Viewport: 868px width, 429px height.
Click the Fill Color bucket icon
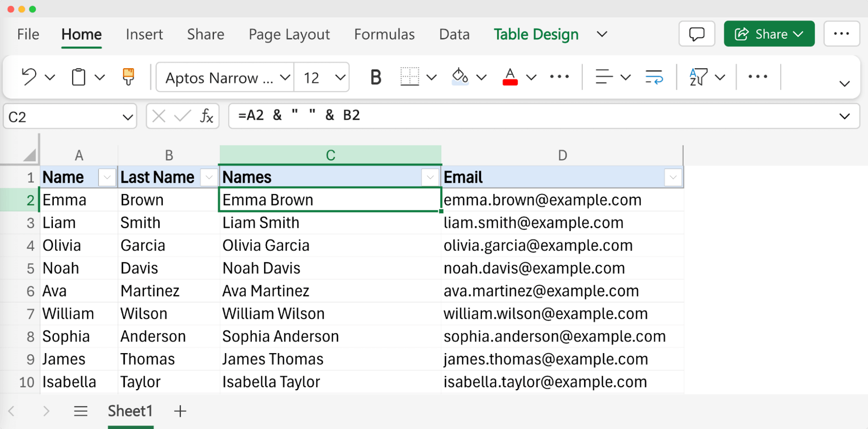[460, 77]
